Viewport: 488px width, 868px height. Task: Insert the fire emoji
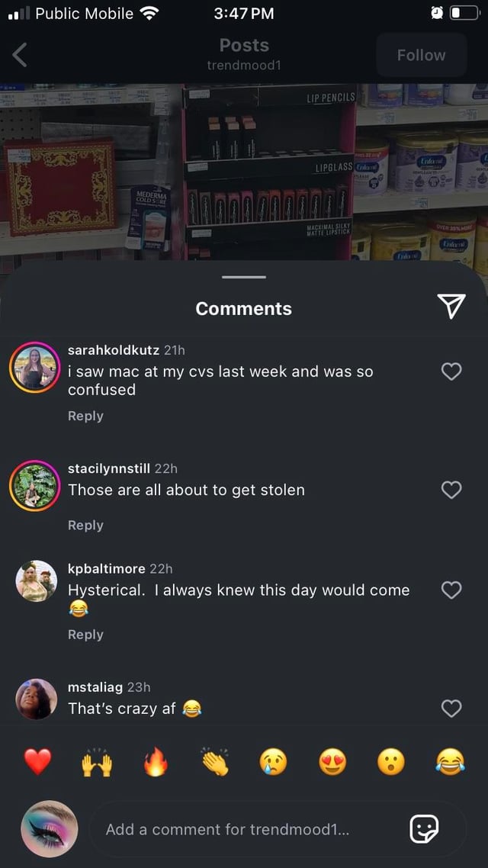pyautogui.click(x=156, y=762)
